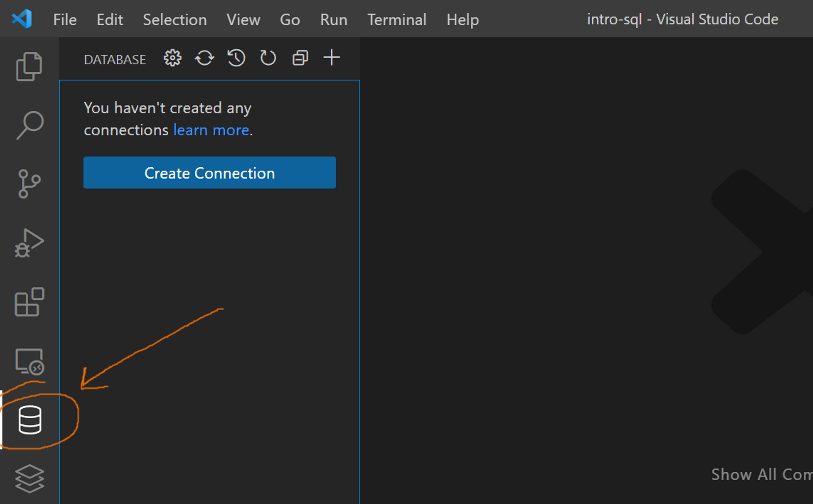Open the Extensions view icon
This screenshot has width=813, height=504.
click(29, 302)
